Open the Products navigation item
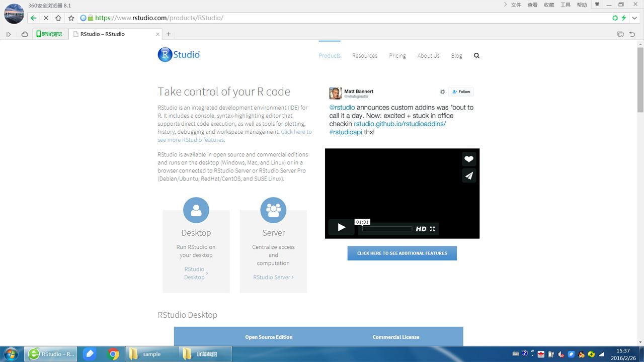The height and width of the screenshot is (362, 644). point(330,56)
